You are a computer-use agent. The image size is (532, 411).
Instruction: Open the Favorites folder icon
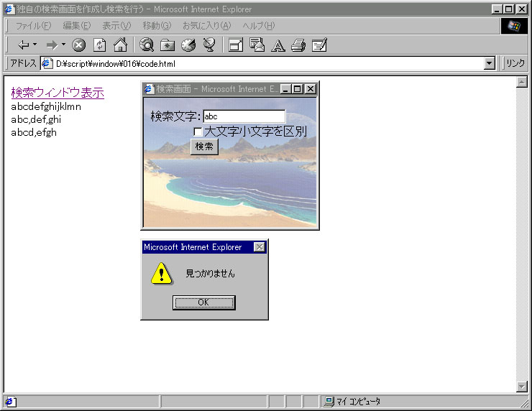pos(168,45)
